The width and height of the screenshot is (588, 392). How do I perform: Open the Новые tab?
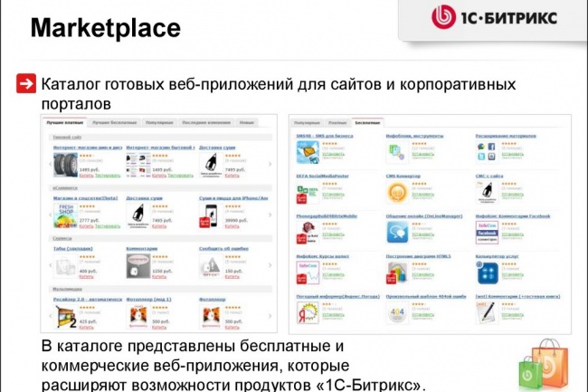tap(247, 122)
